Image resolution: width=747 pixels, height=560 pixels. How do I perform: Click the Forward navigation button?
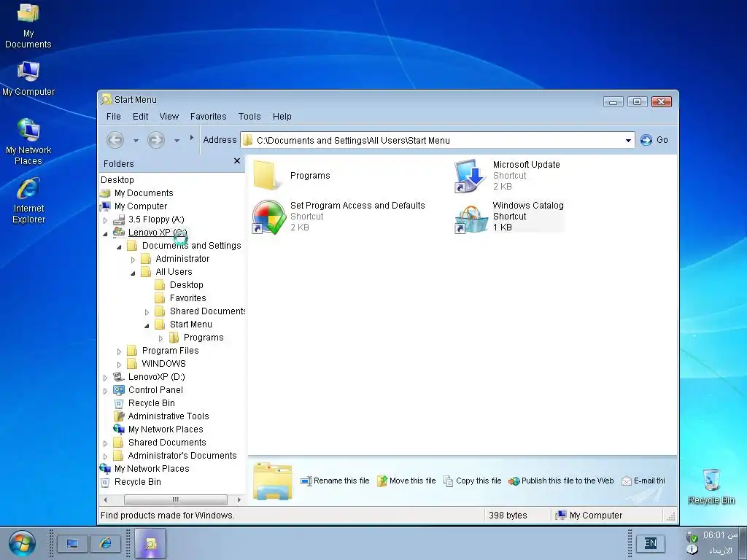(156, 140)
